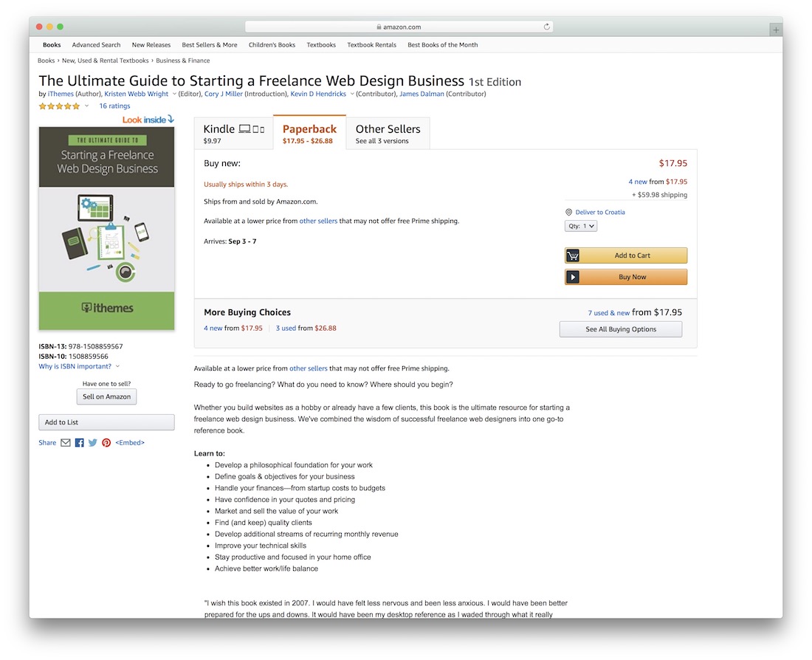Viewport: 812px width, 660px height.
Task: Open Business & Finance breadcrumb
Action: (x=183, y=61)
